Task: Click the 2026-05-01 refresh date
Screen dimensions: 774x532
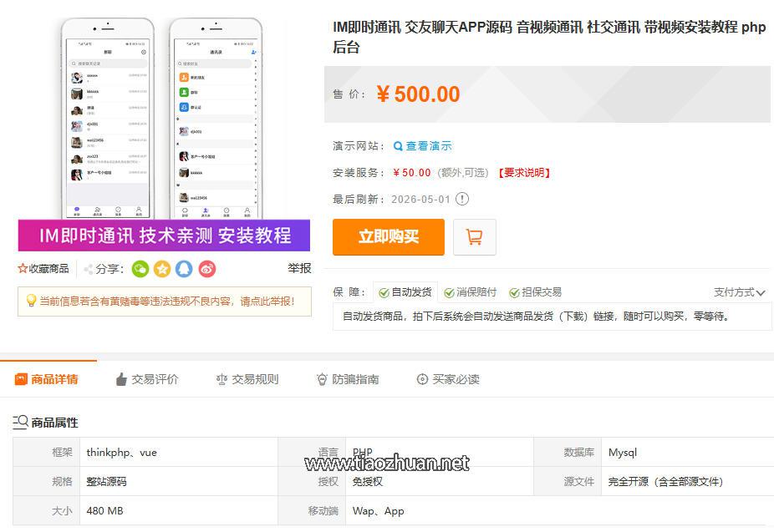Action: (420, 200)
